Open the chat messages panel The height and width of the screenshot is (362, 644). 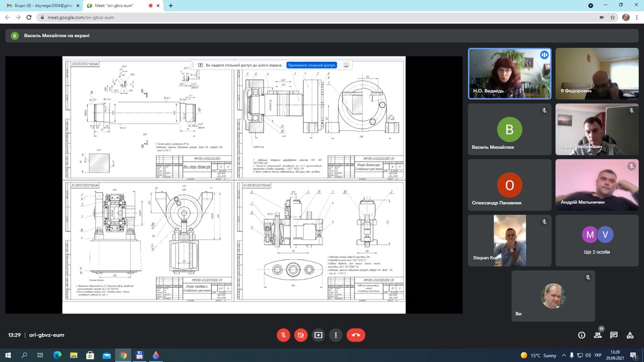click(614, 335)
